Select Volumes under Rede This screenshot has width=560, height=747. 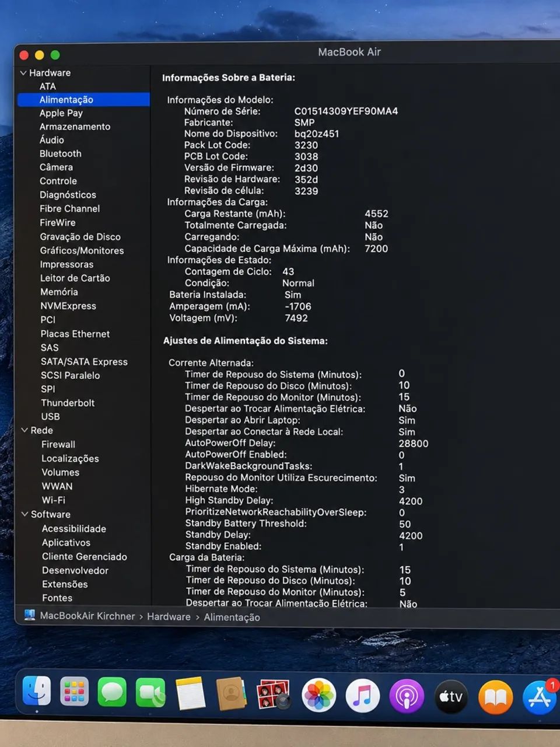tap(60, 472)
